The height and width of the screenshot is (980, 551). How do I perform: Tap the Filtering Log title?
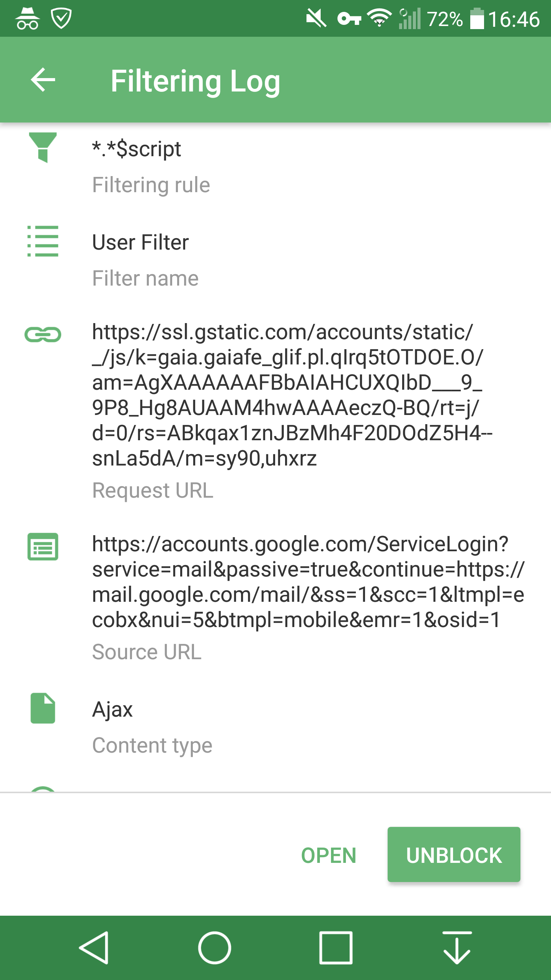click(x=196, y=80)
